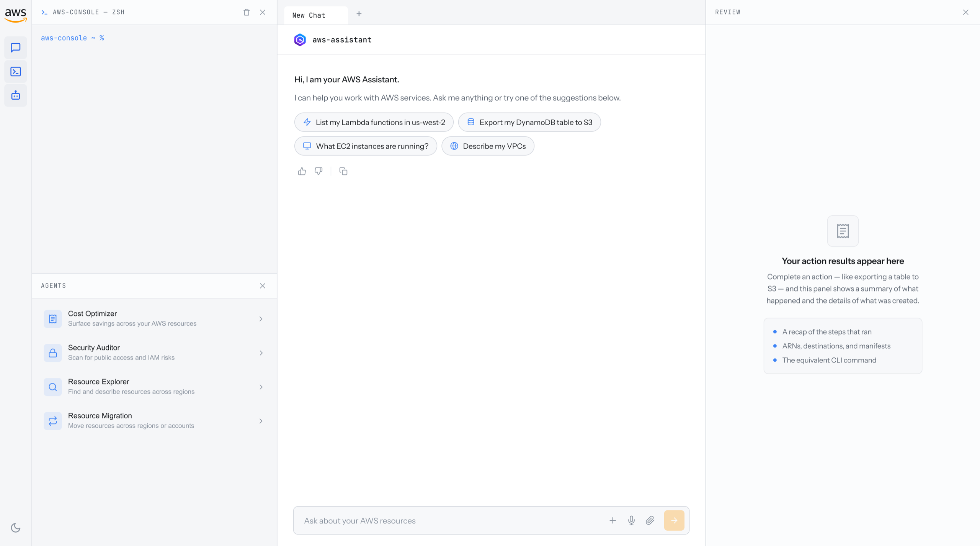Add a new chat tab
980x546 pixels.
(359, 14)
